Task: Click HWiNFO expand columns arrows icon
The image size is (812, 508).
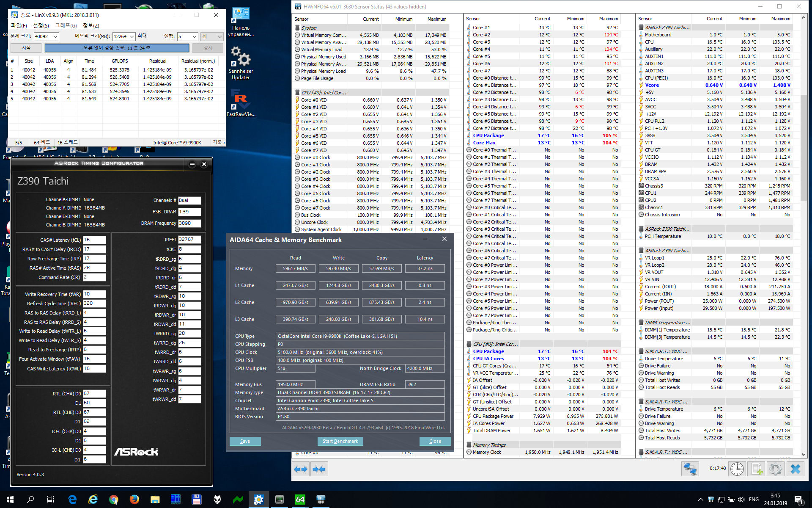Action: click(x=300, y=469)
